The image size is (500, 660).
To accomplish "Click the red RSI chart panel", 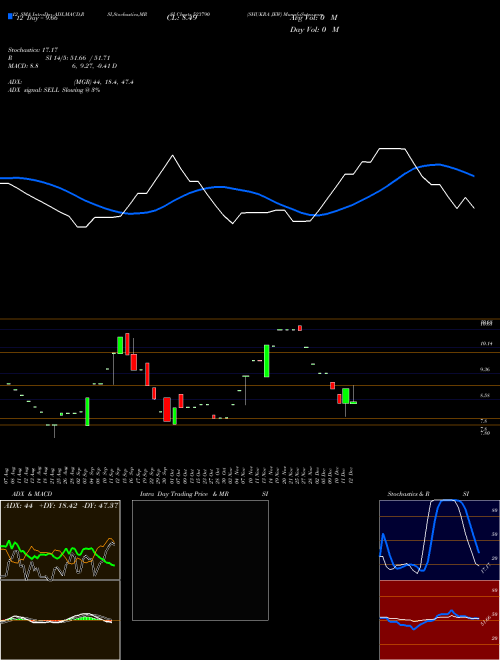I will [439, 620].
